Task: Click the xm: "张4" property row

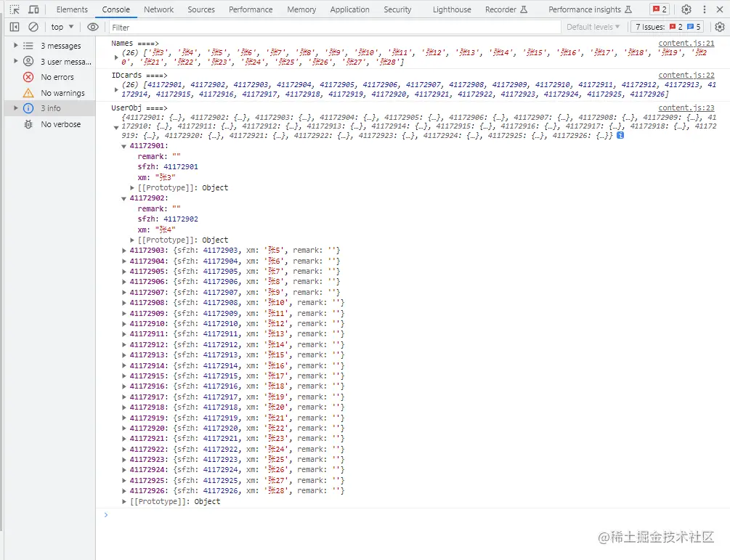Action: point(156,230)
